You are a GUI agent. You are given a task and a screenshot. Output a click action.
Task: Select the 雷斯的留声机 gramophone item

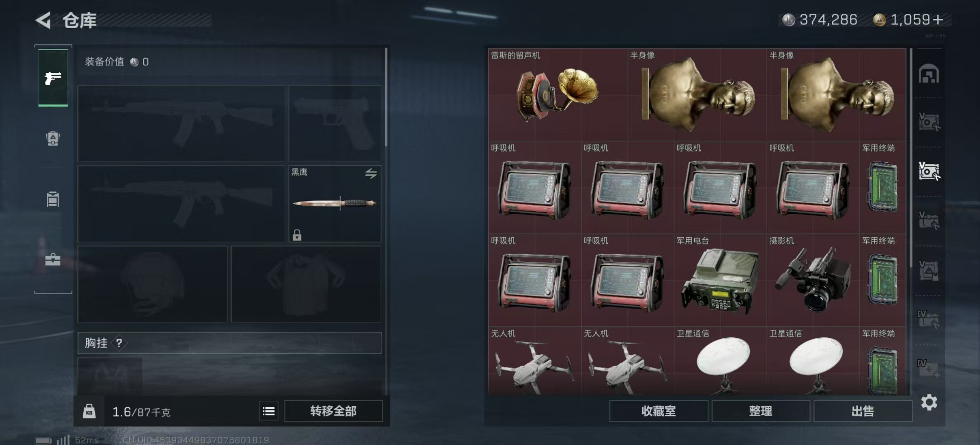(557, 95)
